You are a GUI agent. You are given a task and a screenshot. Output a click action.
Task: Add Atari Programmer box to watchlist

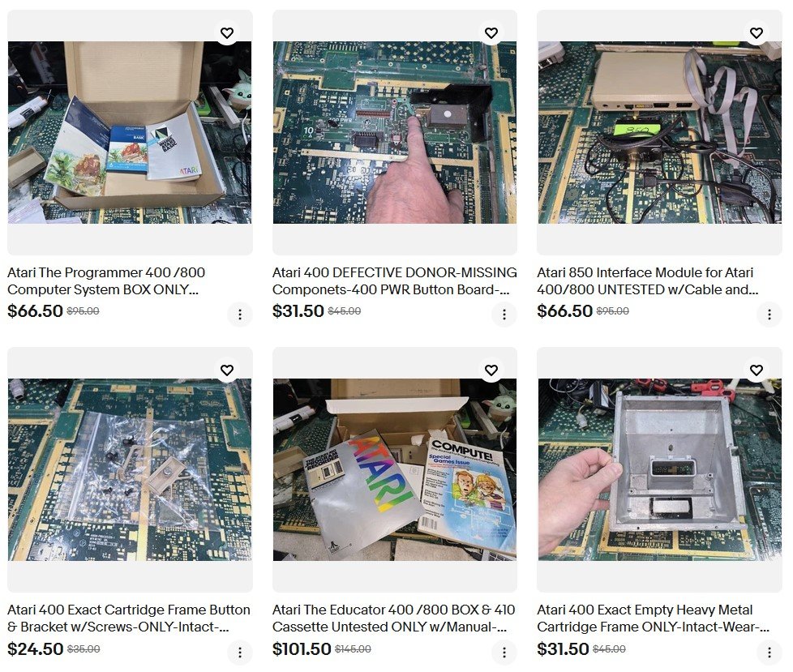[227, 33]
